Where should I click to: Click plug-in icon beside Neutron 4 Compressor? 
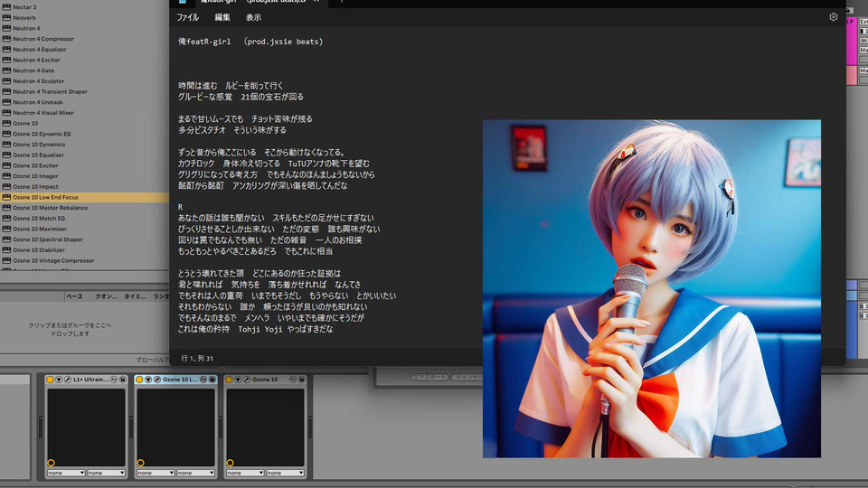coord(6,39)
